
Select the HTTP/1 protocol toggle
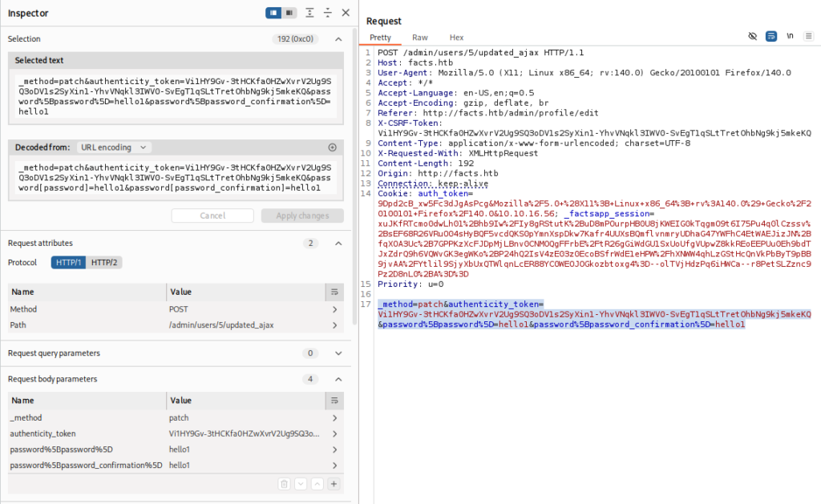[x=67, y=263]
